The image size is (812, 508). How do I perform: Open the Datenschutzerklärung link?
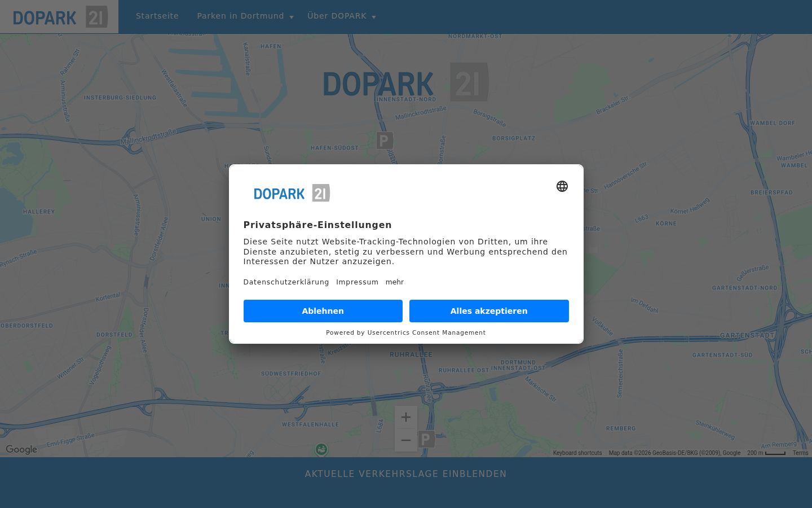[x=286, y=282]
